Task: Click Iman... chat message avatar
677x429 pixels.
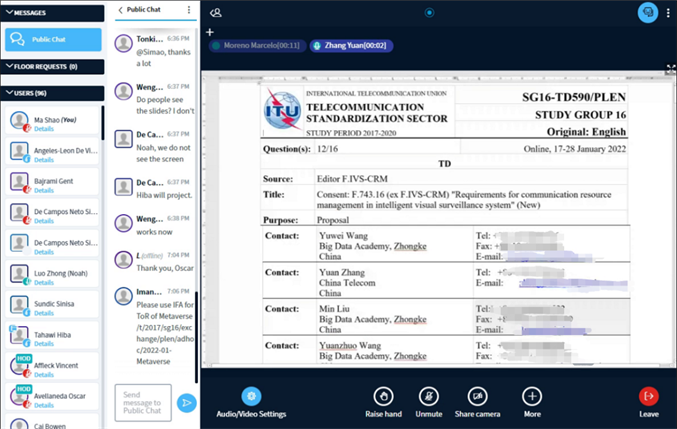Action: 123,296
